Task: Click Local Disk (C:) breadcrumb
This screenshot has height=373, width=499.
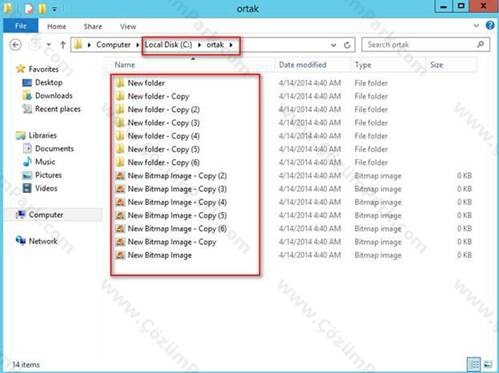Action: [x=169, y=45]
